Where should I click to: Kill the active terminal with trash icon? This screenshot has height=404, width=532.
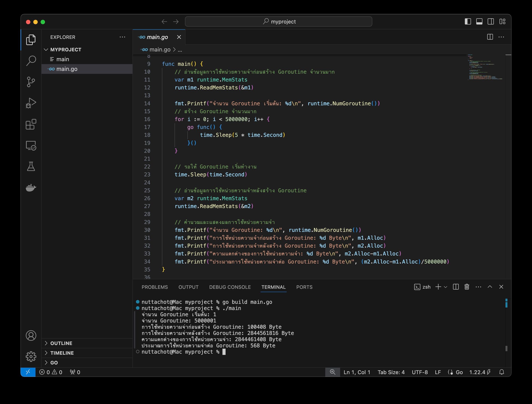click(467, 287)
